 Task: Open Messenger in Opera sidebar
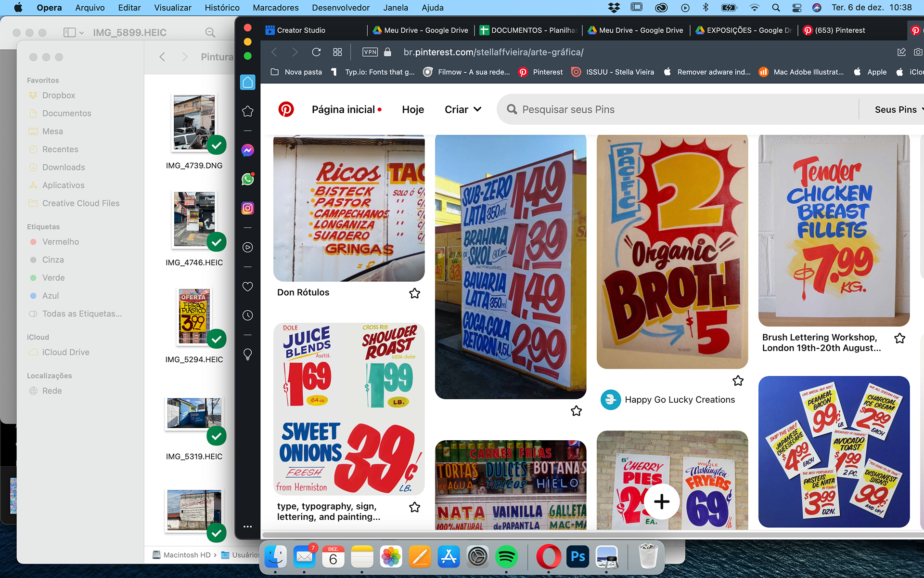[247, 150]
